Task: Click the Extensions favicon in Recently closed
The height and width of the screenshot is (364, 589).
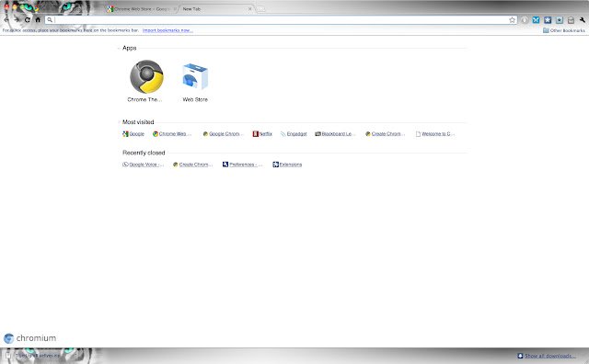Action: (276, 165)
